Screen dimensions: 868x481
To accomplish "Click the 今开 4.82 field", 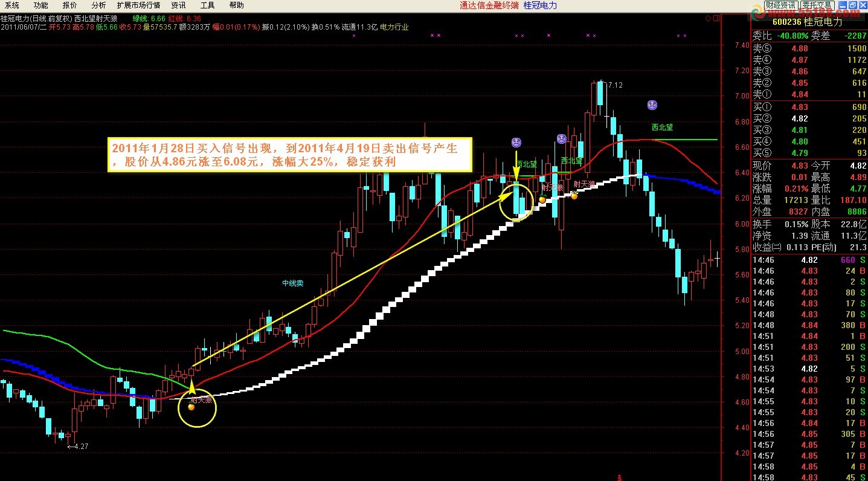I will pyautogui.click(x=838, y=166).
